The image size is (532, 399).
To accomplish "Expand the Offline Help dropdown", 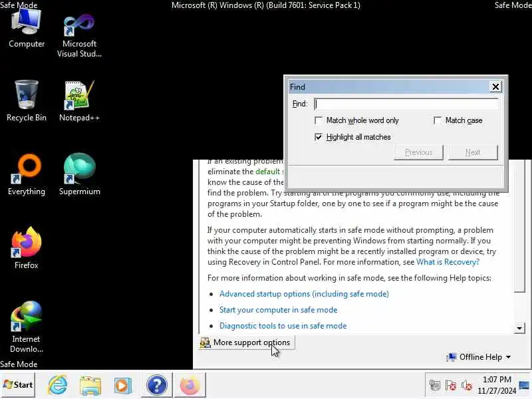I will point(479,357).
